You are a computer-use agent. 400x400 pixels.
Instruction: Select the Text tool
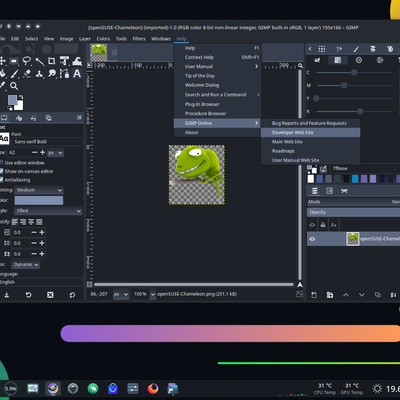77,73
